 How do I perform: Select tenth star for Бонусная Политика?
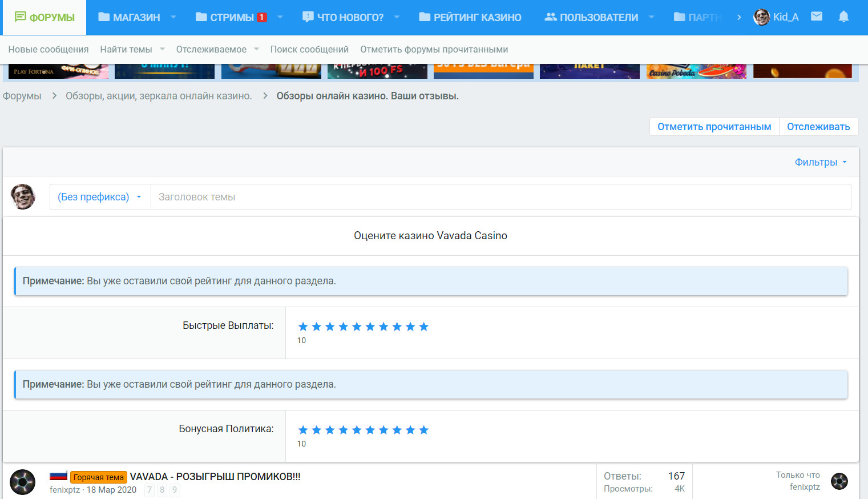click(423, 430)
